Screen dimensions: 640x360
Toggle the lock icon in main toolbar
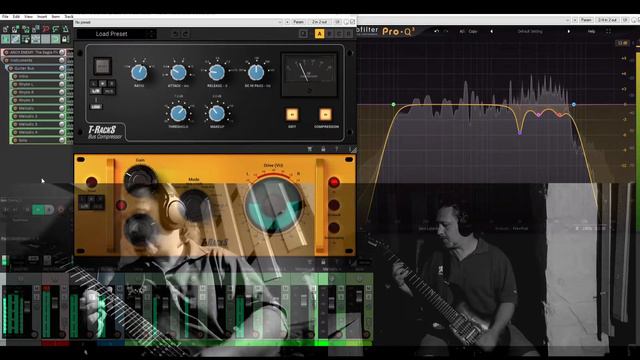[65, 39]
